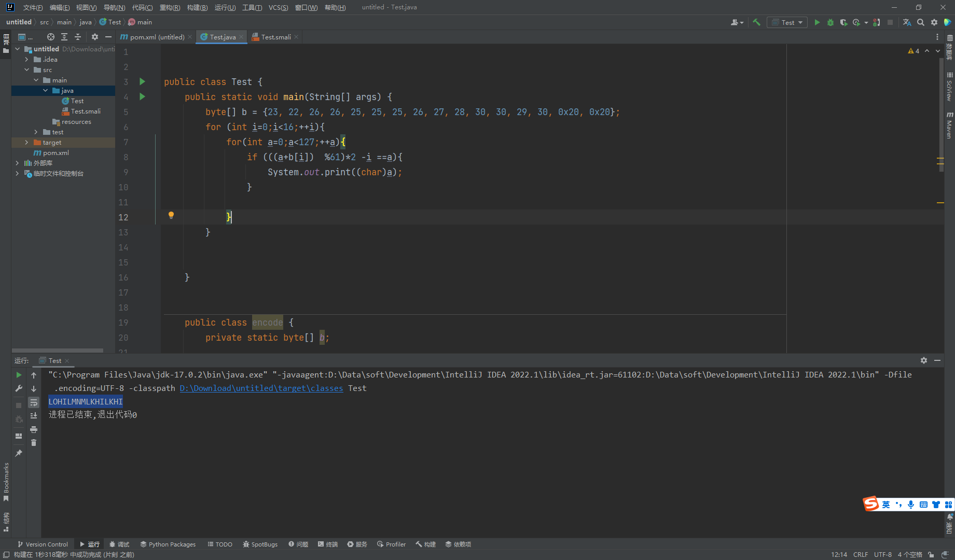Build the project using the hammer icon
Viewport: 955px width, 560px height.
tap(756, 22)
